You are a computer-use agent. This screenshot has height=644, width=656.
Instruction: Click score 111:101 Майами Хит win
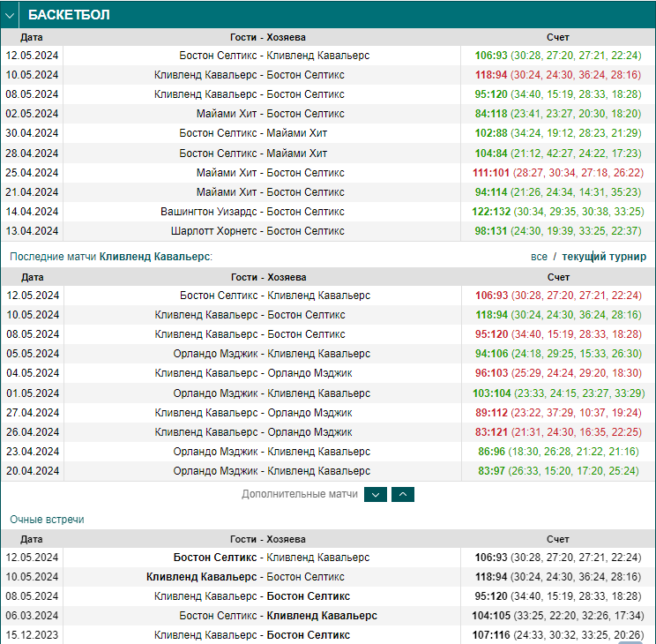491,173
